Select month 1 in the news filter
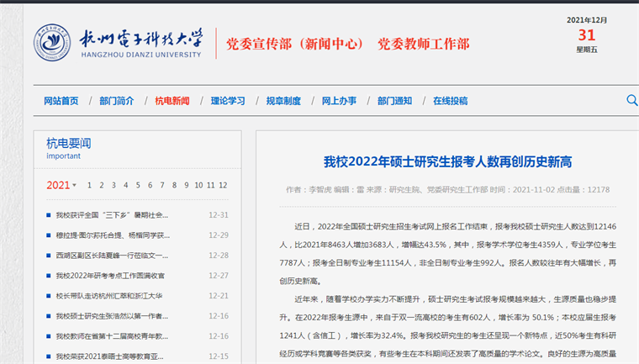The image size is (639, 364). 89,185
